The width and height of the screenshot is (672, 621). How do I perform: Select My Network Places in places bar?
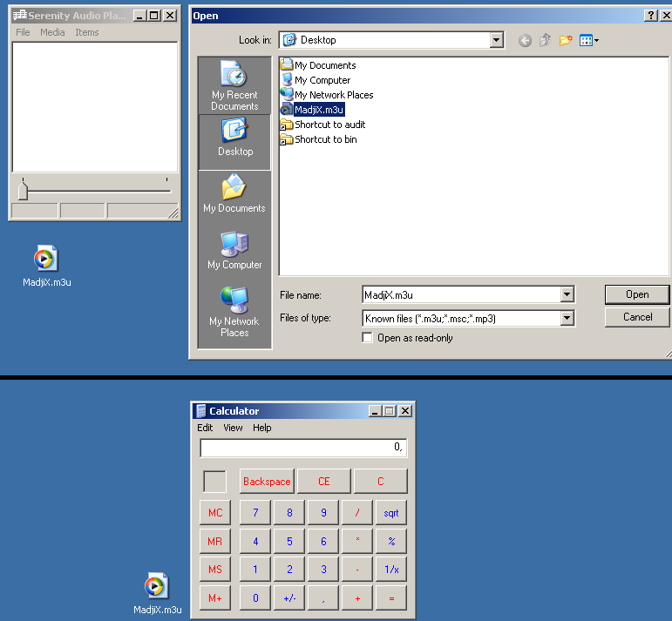pyautogui.click(x=234, y=312)
